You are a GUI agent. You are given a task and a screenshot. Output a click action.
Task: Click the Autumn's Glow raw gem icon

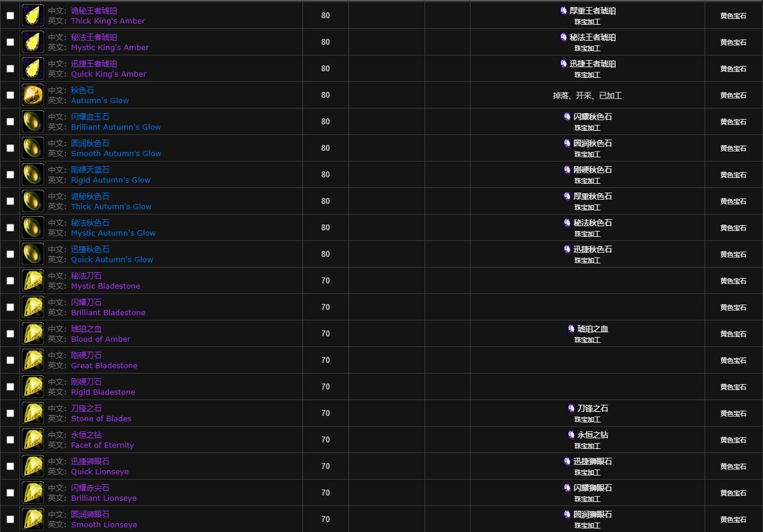tap(33, 95)
